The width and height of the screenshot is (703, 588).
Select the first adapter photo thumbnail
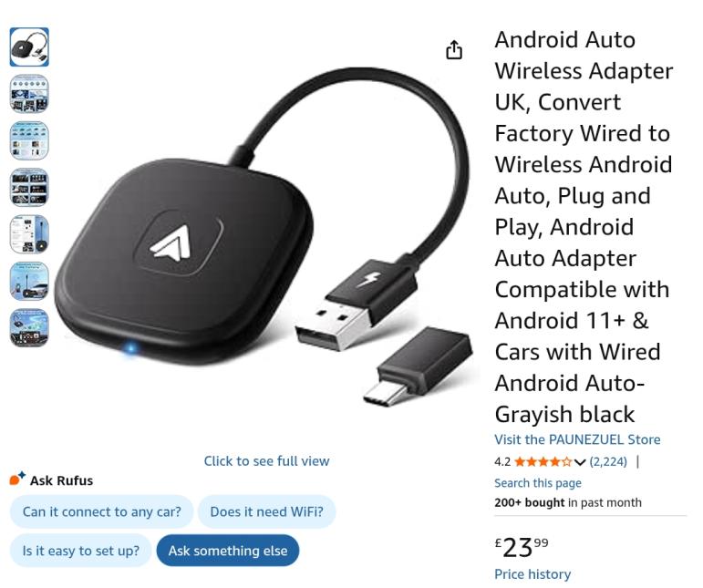click(29, 47)
